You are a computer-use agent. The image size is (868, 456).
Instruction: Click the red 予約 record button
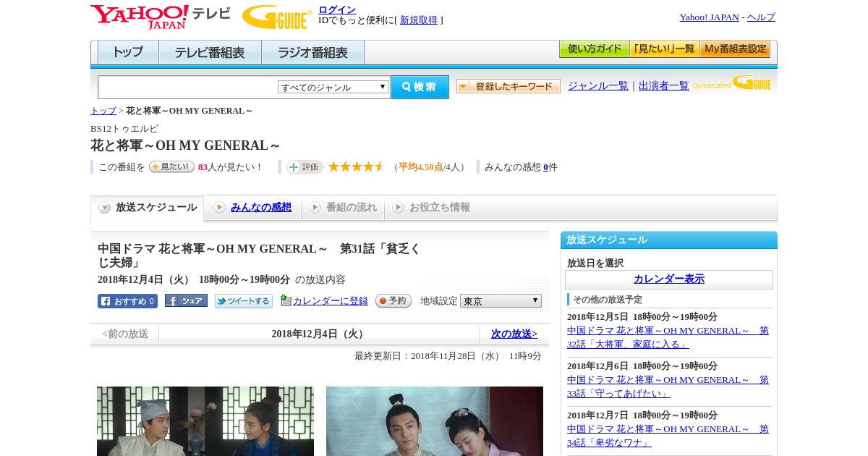(393, 300)
